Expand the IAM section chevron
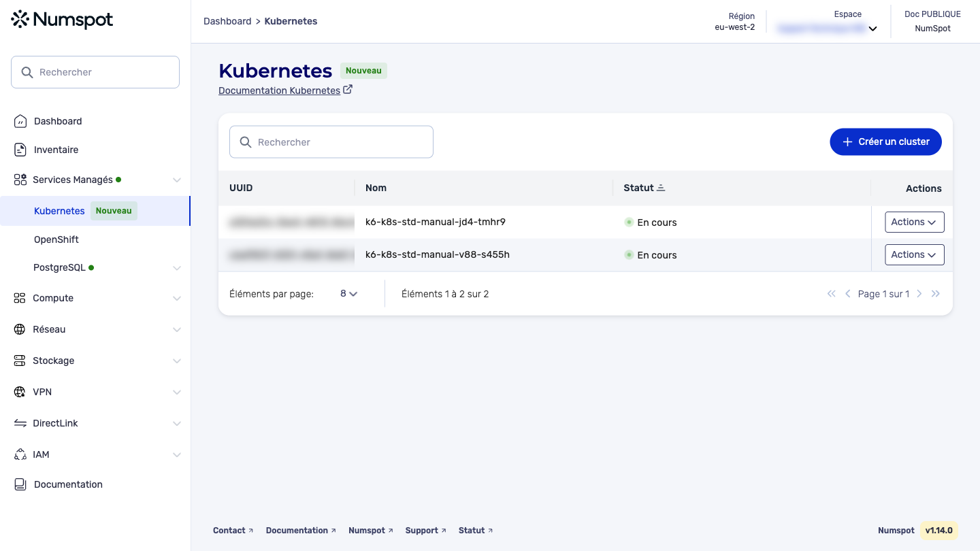980x551 pixels. click(x=177, y=455)
